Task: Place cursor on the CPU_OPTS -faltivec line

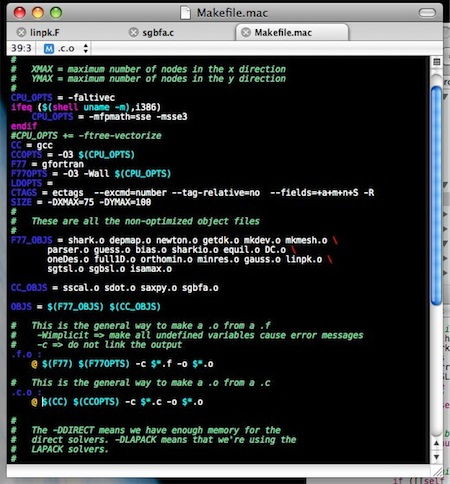Action: (63, 98)
